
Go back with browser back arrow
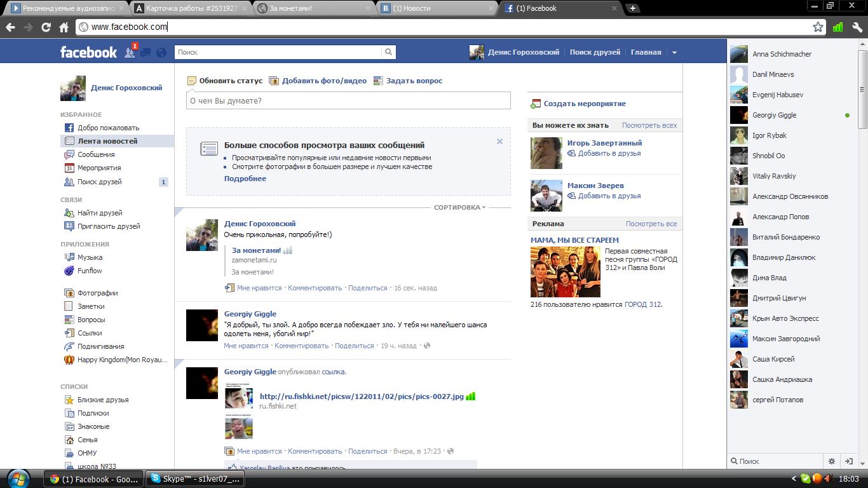[10, 27]
